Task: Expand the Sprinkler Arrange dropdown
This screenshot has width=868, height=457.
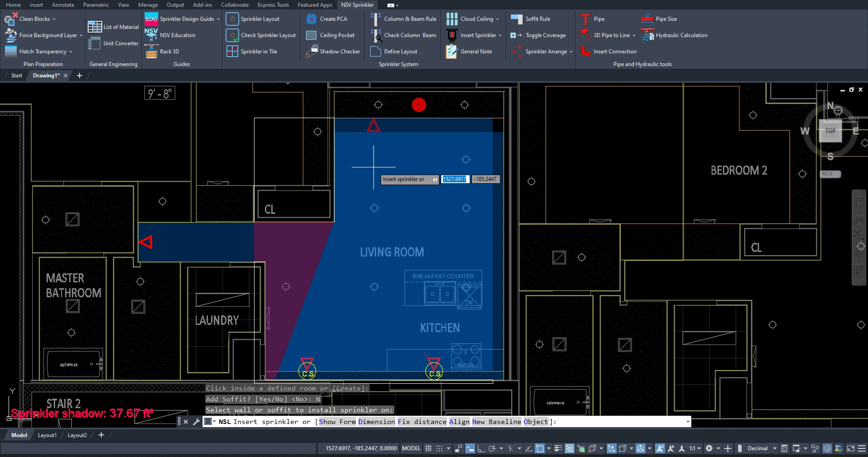Action: (x=571, y=52)
